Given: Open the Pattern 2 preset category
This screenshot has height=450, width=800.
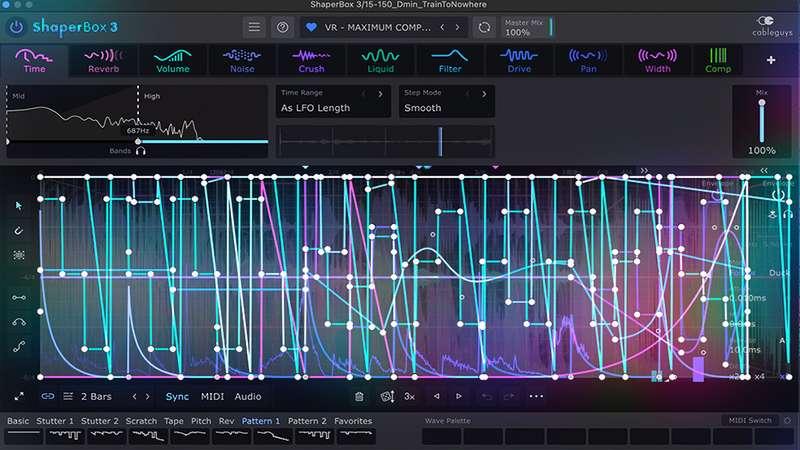Looking at the screenshot, I should coord(307,421).
